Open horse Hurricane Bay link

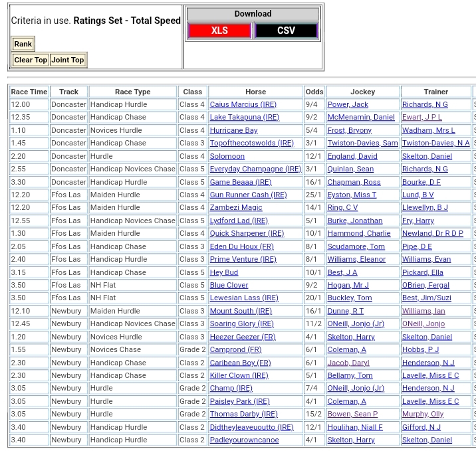click(233, 130)
